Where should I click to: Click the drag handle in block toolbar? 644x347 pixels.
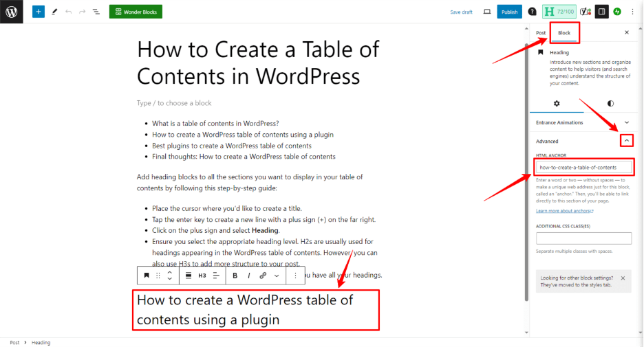point(158,276)
